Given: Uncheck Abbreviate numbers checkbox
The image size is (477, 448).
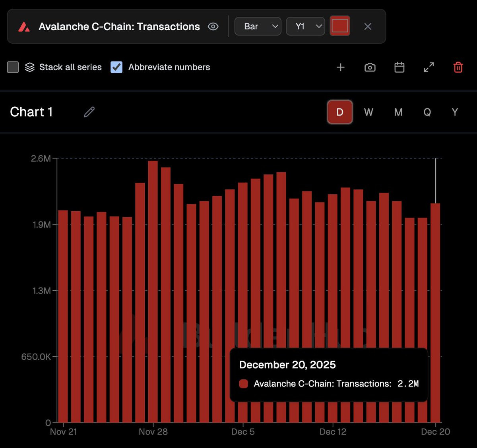Looking at the screenshot, I should 116,67.
